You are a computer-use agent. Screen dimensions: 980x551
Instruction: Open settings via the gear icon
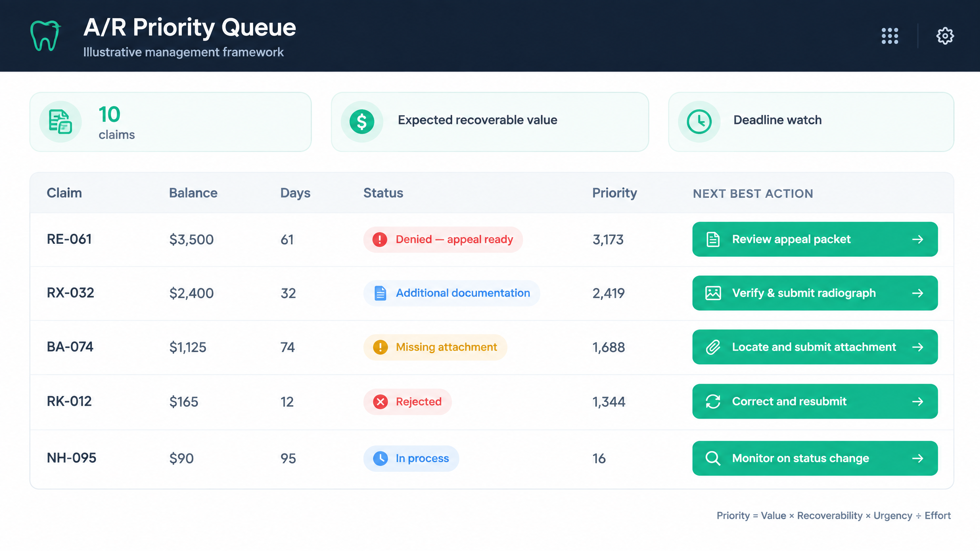pos(945,36)
